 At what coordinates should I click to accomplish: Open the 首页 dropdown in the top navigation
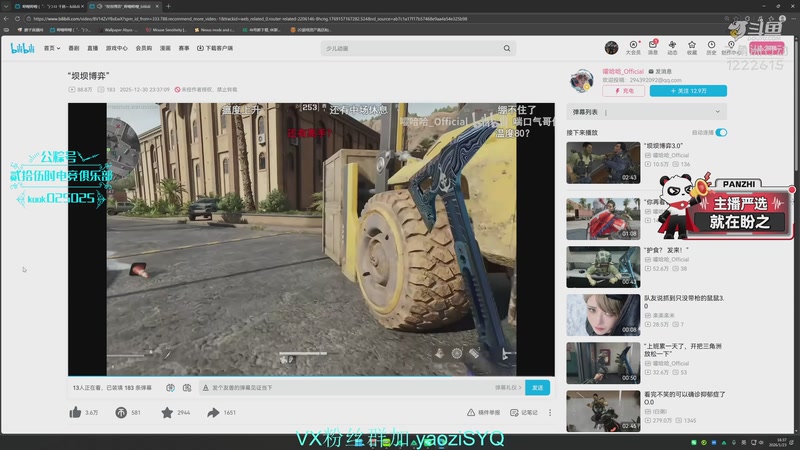[x=51, y=48]
